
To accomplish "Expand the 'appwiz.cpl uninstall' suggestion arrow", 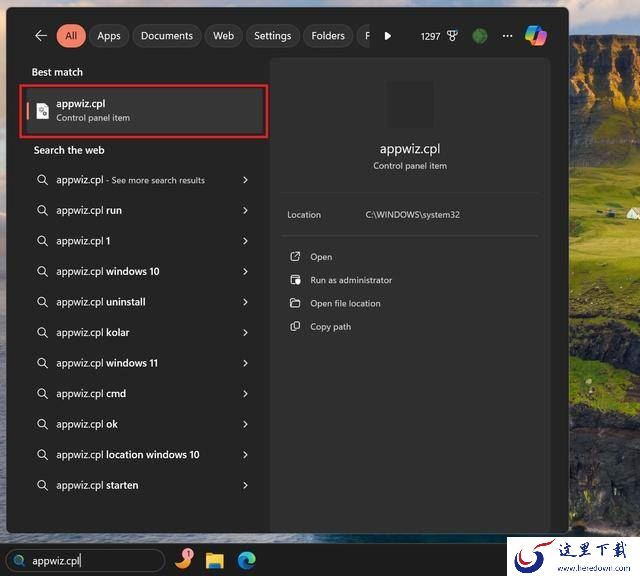I will point(245,302).
